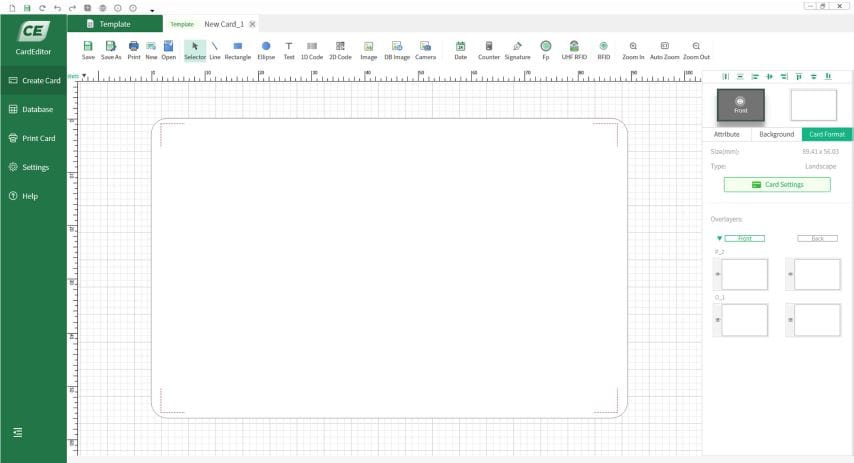Go to Print Card section

pyautogui.click(x=34, y=138)
